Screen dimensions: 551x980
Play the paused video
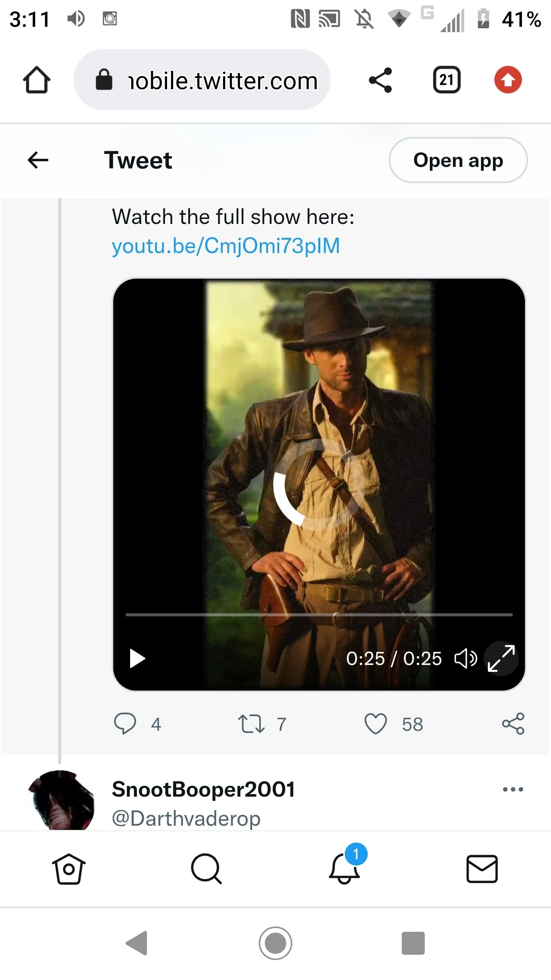pos(137,658)
